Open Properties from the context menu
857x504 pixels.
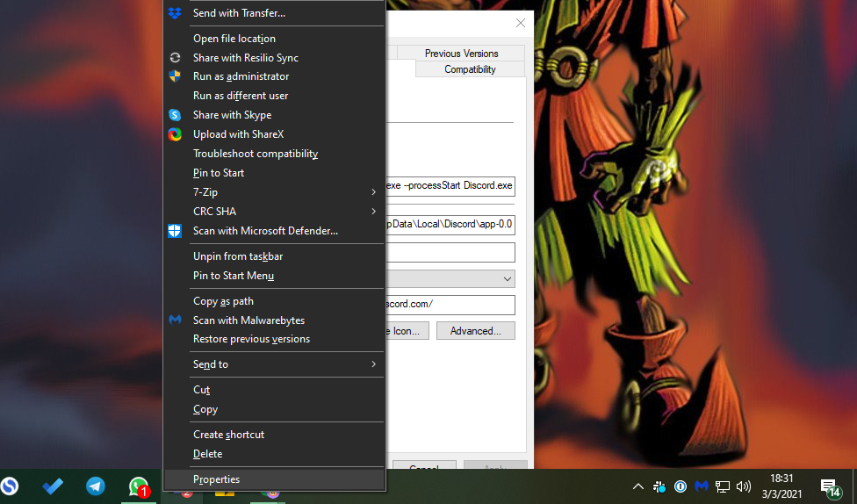tap(274, 479)
